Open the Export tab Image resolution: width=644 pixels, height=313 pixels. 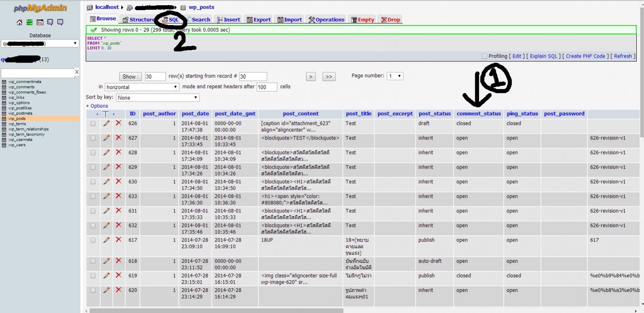pos(259,19)
